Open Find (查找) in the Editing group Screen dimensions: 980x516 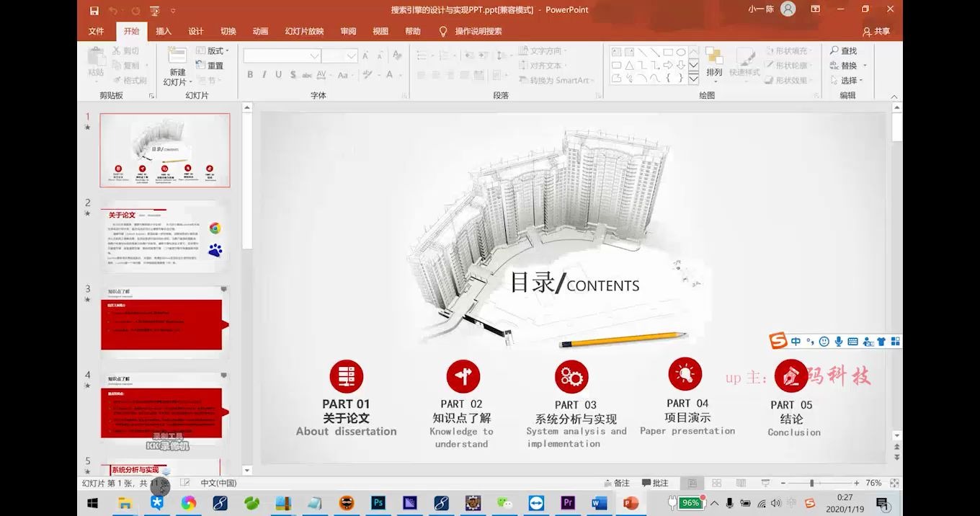[x=845, y=50]
